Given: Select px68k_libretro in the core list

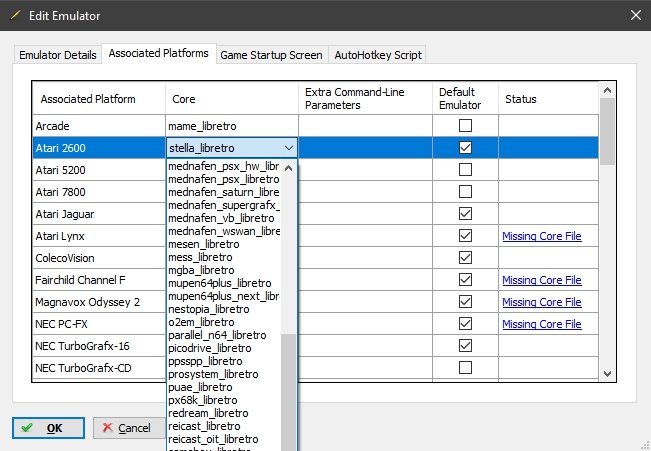Looking at the screenshot, I should (224, 400).
